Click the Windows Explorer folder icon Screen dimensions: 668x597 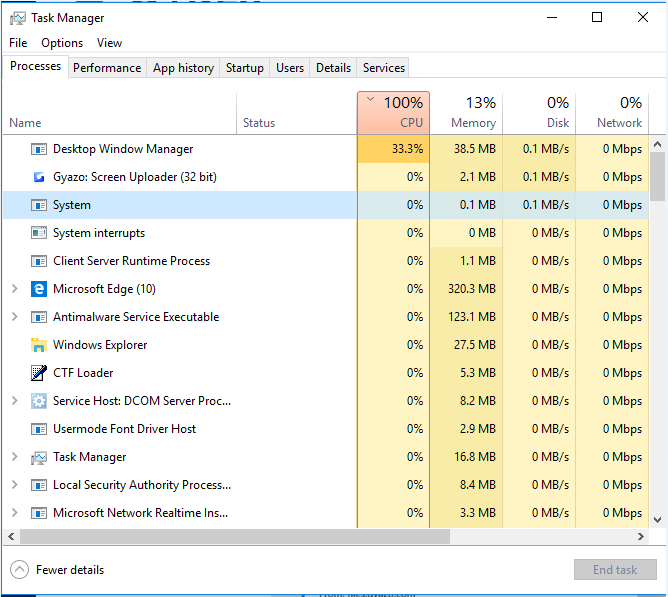tap(39, 345)
